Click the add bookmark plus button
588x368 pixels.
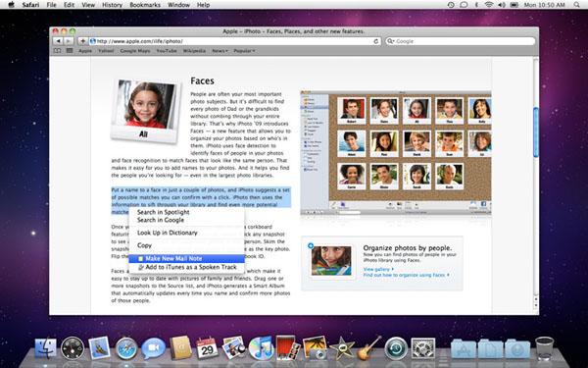[82, 41]
